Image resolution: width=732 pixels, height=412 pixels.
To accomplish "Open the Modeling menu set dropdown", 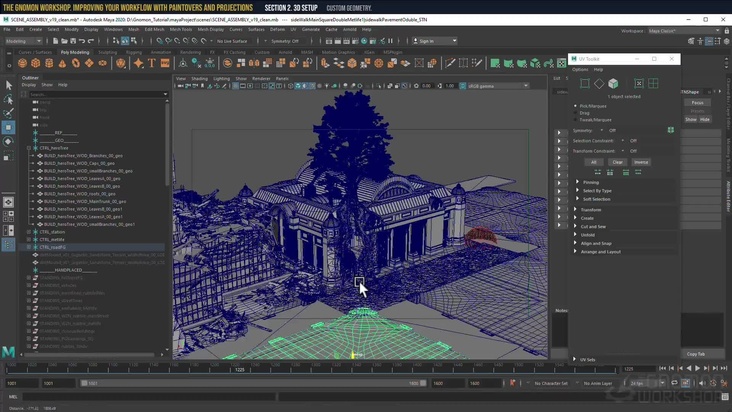I will [x=23, y=41].
